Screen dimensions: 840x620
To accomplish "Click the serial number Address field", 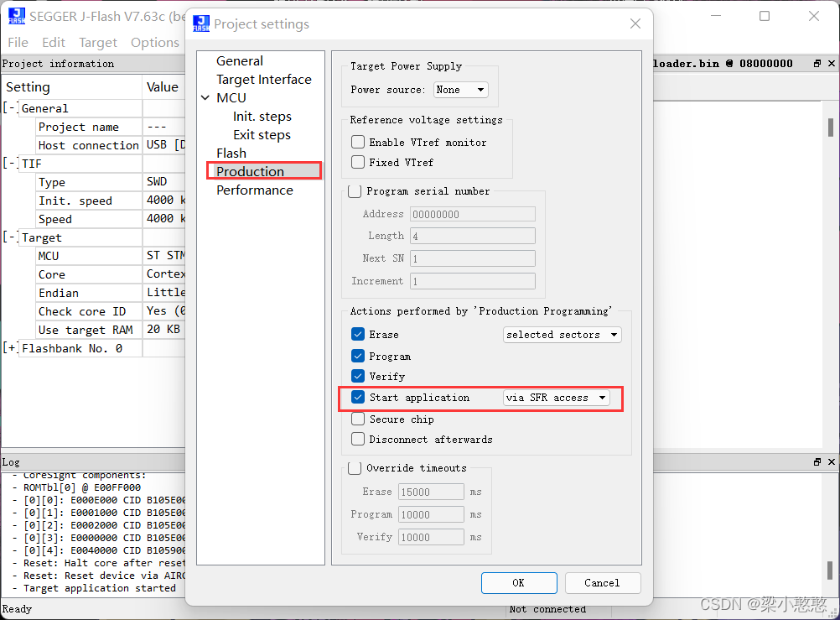I will (x=473, y=214).
